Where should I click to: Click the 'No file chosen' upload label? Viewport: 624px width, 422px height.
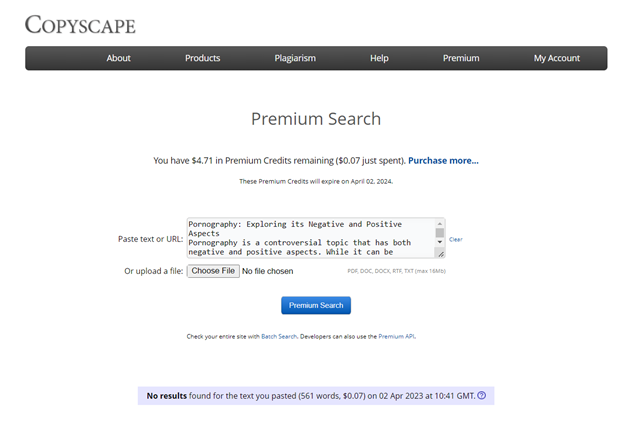tap(268, 271)
